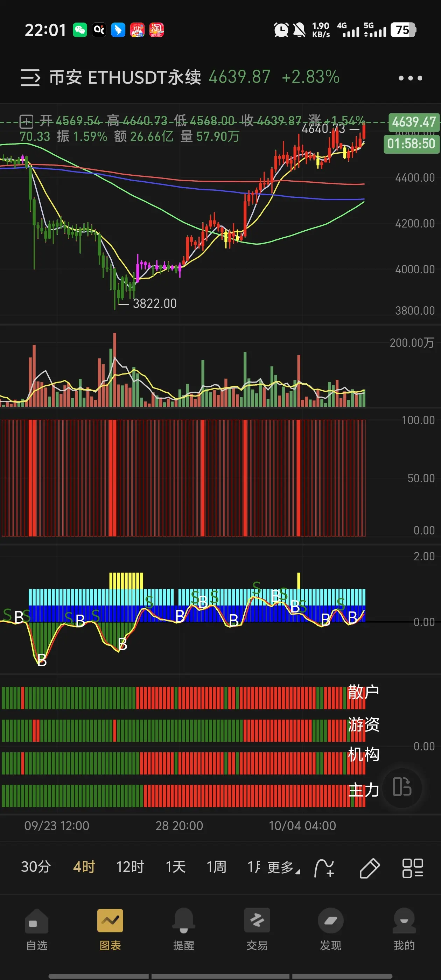Viewport: 441px width, 980px height.
Task: Open WeChat notification icon in status bar
Action: [x=80, y=30]
